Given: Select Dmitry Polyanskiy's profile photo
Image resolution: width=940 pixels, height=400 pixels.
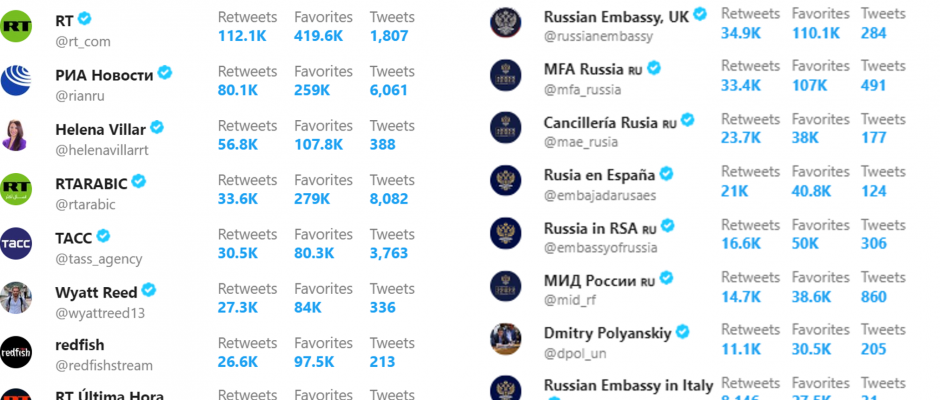Looking at the screenshot, I should coord(505,339).
